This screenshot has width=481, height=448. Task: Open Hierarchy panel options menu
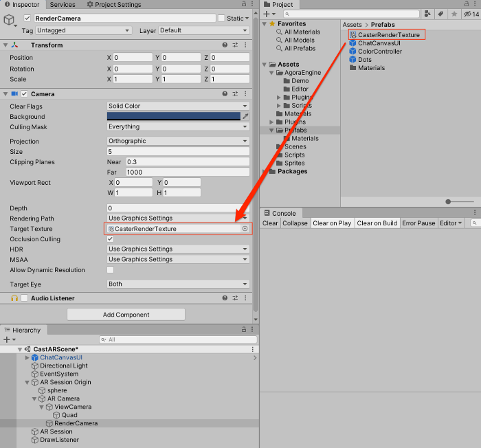click(252, 329)
